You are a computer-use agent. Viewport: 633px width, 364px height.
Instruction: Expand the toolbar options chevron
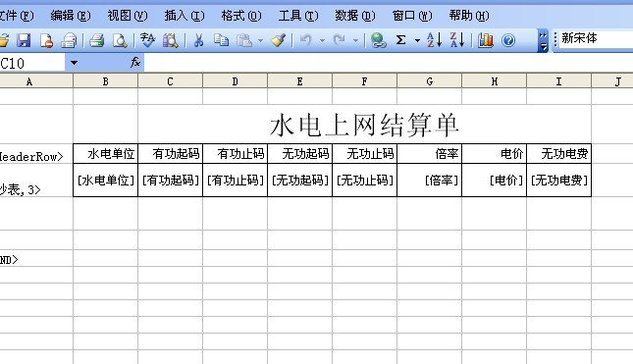click(x=543, y=41)
